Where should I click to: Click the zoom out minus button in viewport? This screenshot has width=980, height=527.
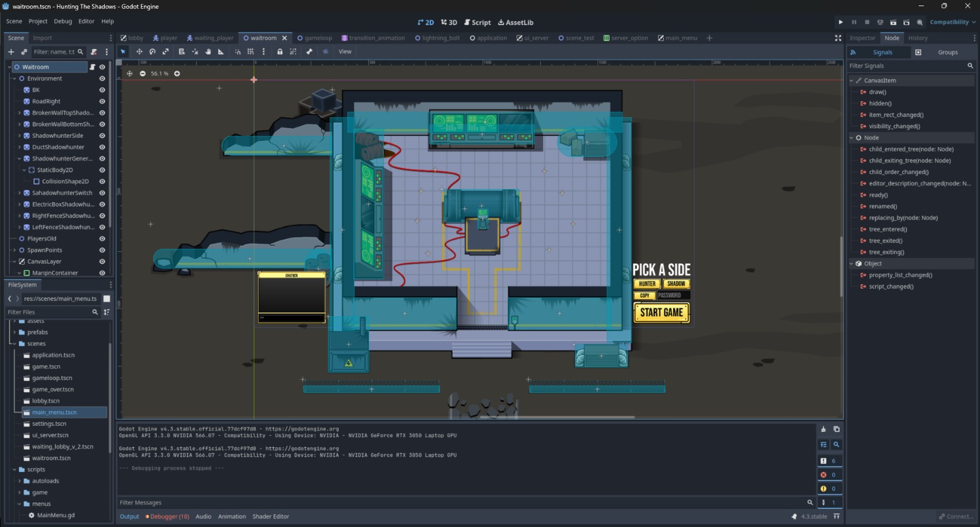tap(143, 74)
